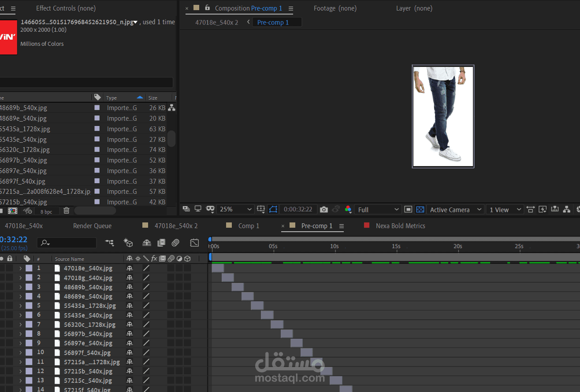Viewport: 580px width, 392px height.
Task: Open the project flowchart view icon
Action: click(x=171, y=107)
